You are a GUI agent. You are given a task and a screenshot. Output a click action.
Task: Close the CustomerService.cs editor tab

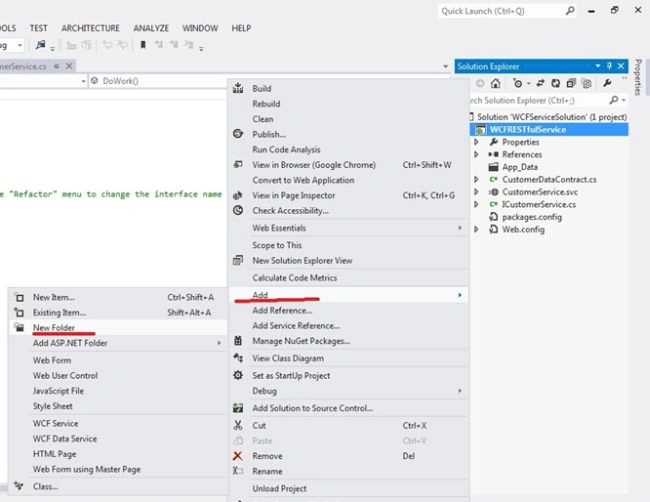(x=69, y=66)
